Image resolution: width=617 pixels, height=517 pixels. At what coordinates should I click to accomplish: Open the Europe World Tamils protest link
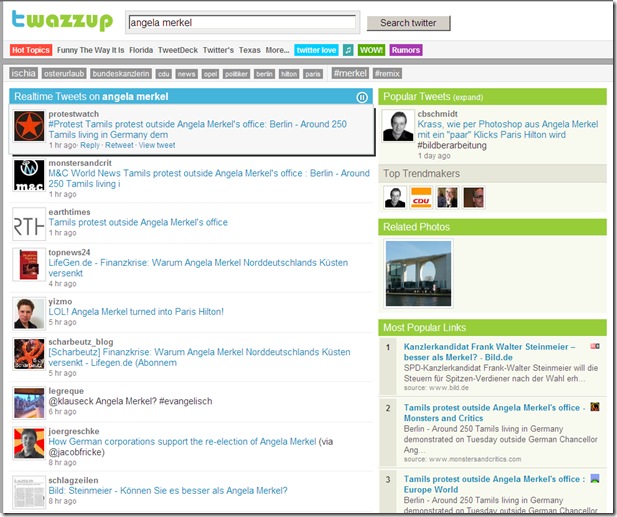pyautogui.click(x=494, y=484)
